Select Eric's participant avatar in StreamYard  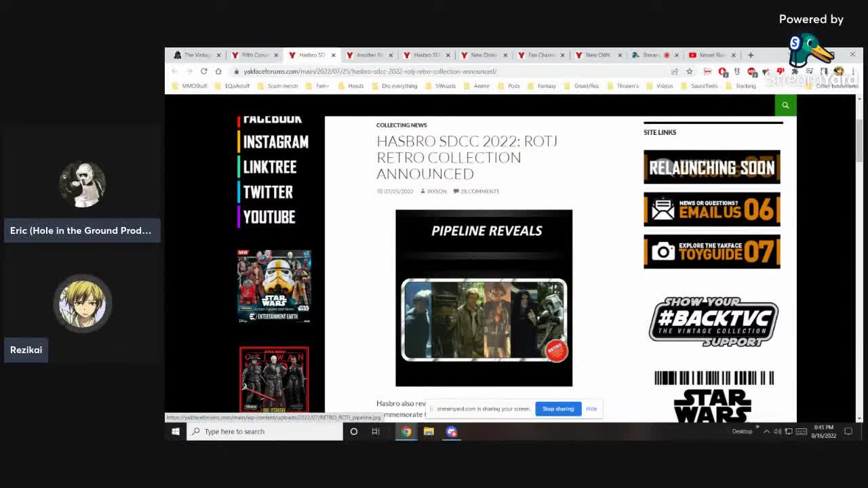pyautogui.click(x=82, y=184)
